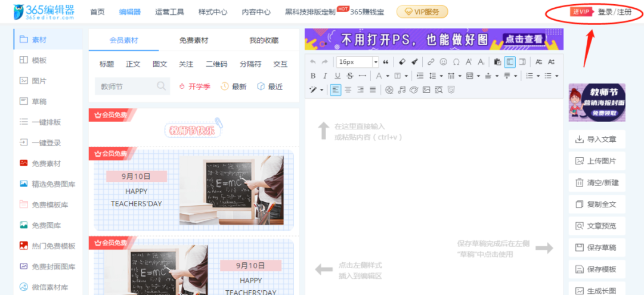Set paragraph alignment to right
Image resolution: width=644 pixels, height=295 pixels.
click(x=360, y=89)
